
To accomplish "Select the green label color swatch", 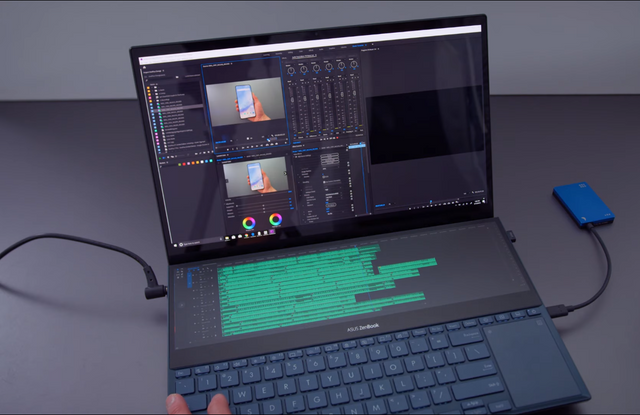I will point(180,164).
